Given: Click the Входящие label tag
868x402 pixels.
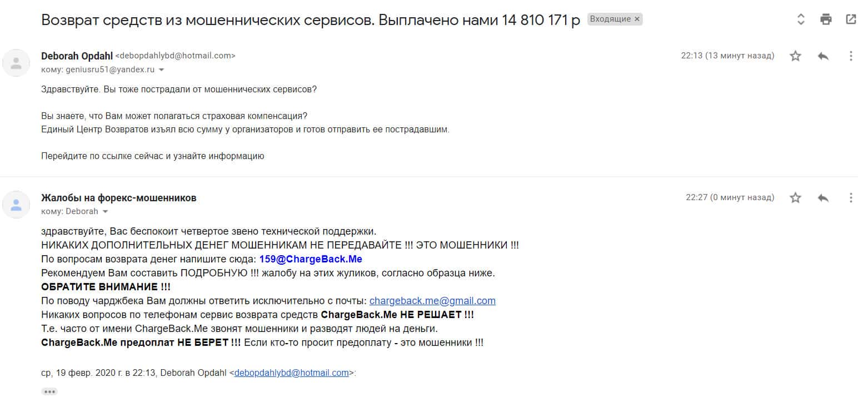Looking at the screenshot, I should click(610, 19).
